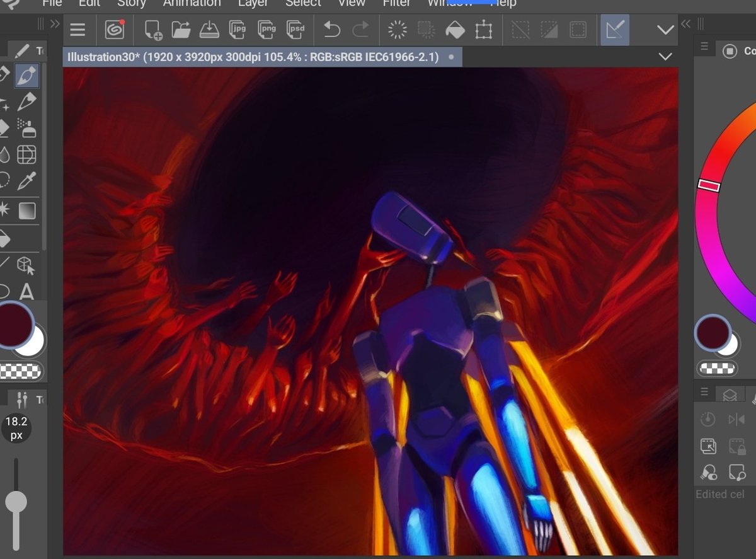The image size is (756, 559).
Task: Click the hue ring selection marker
Action: [709, 185]
